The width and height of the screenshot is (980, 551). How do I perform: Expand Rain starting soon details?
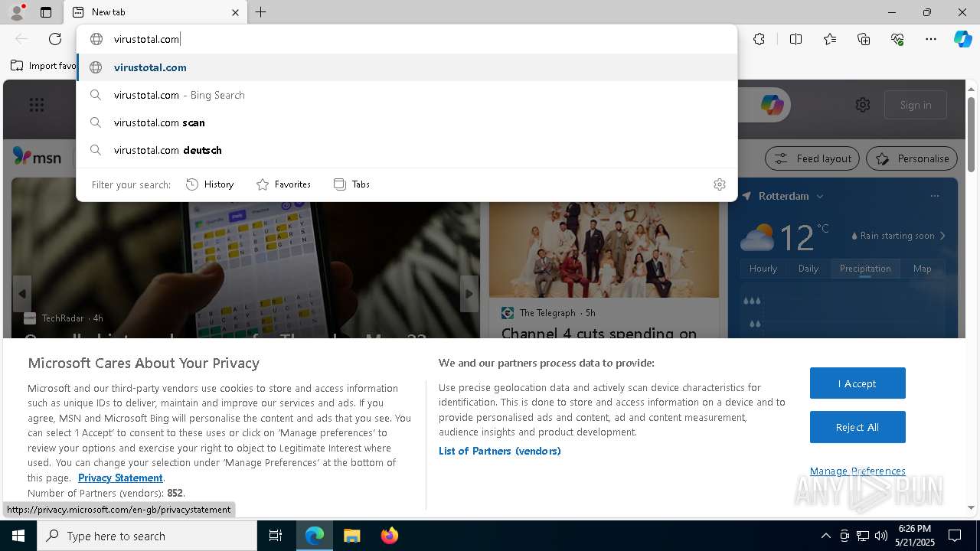click(899, 236)
